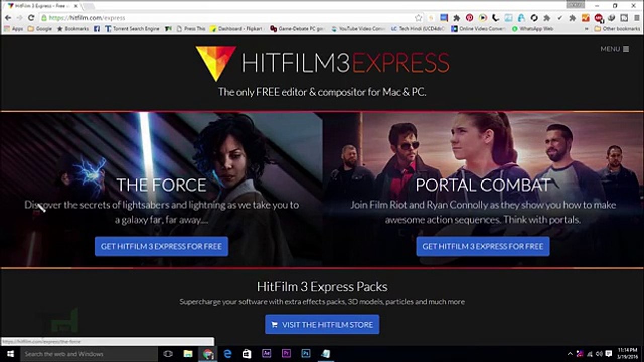Bookmark this page with the star icon
644x362 pixels.
419,18
